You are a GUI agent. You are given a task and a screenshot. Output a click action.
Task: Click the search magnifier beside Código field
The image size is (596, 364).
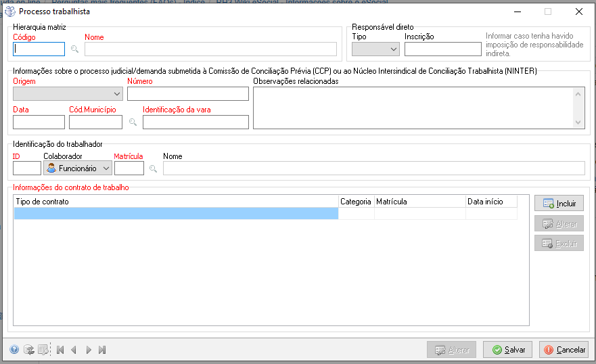tap(75, 49)
